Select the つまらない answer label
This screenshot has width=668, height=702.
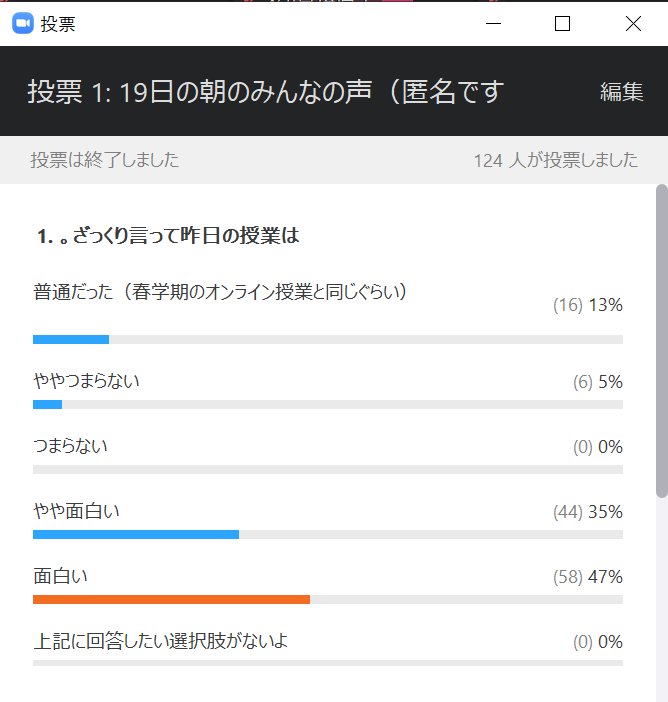[71, 445]
